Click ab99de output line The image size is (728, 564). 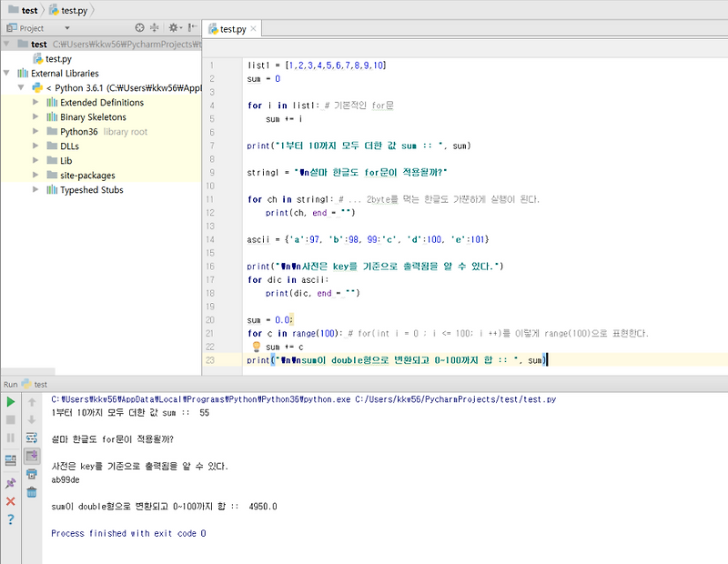coord(66,479)
